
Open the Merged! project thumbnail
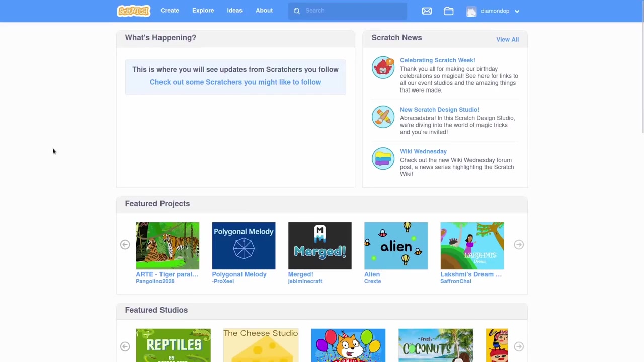[320, 246]
